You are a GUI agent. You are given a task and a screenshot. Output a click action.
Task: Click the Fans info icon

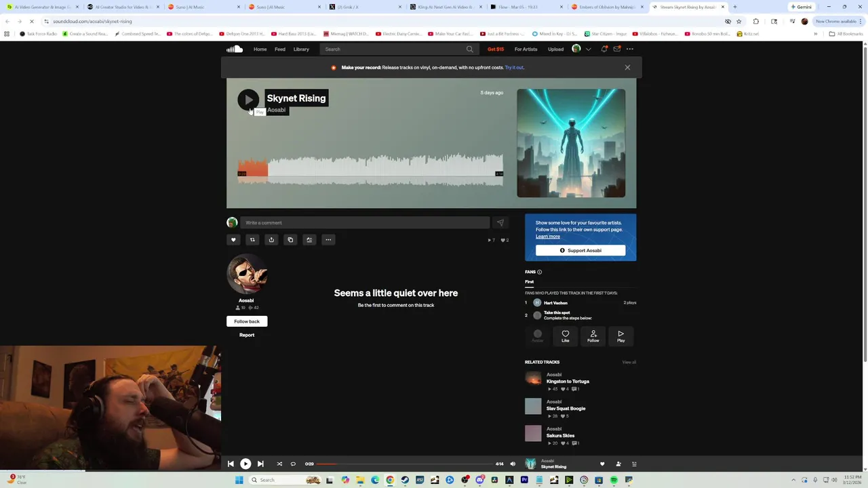[540, 272]
